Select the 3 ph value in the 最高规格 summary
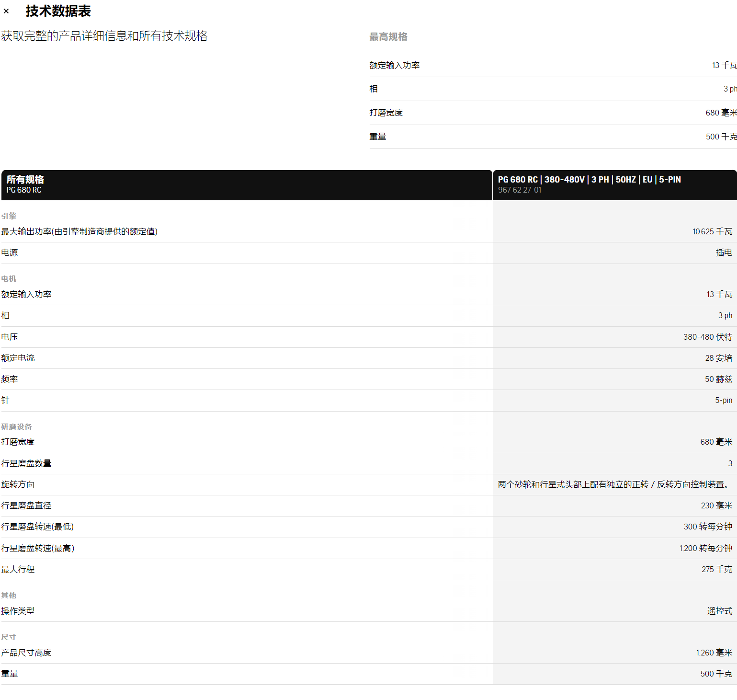The height and width of the screenshot is (700, 737). 730,89
